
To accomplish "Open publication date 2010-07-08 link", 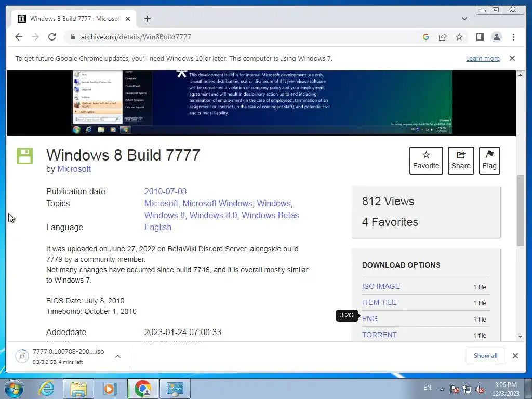I will (x=165, y=191).
